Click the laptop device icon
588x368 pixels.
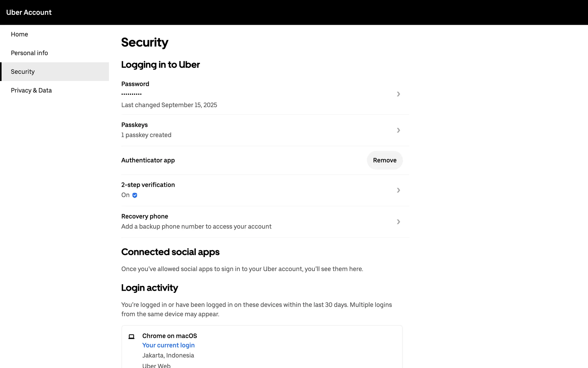coord(131,336)
